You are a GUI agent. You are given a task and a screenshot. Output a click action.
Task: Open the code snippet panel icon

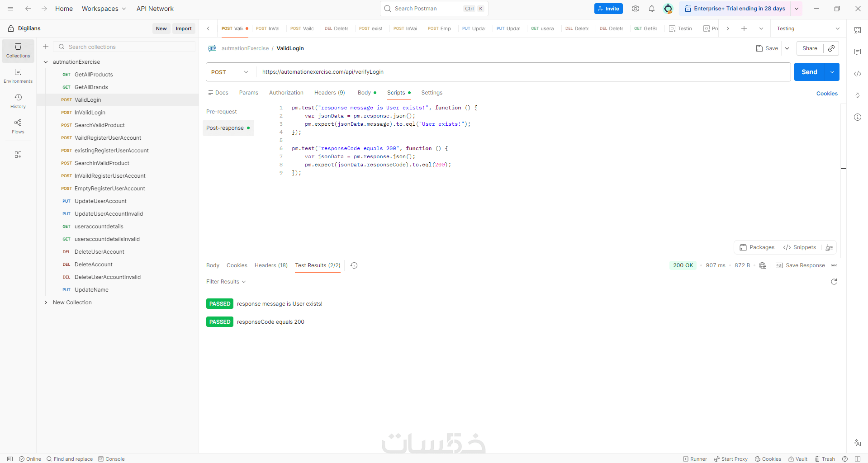click(x=858, y=74)
